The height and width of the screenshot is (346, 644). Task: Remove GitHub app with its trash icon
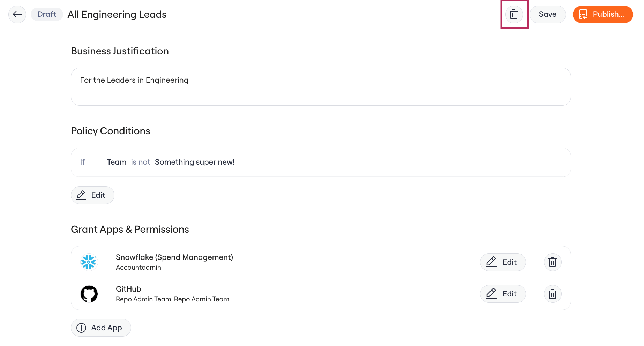553,294
